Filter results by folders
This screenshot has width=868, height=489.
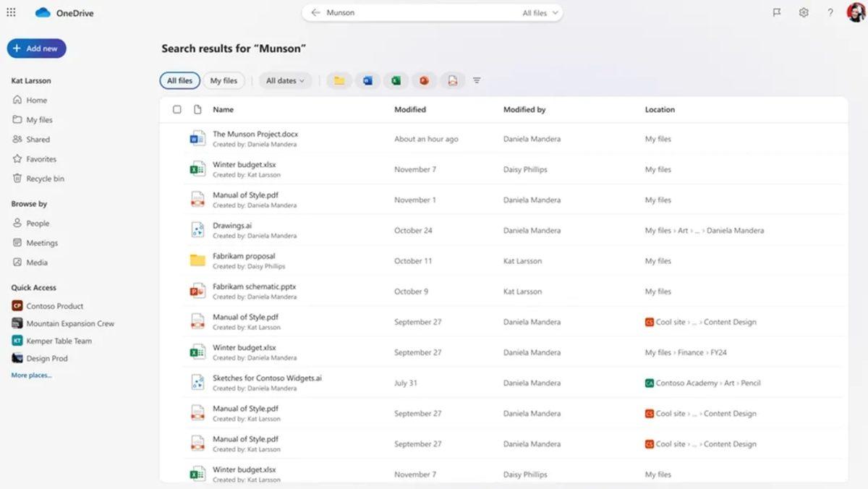339,80
